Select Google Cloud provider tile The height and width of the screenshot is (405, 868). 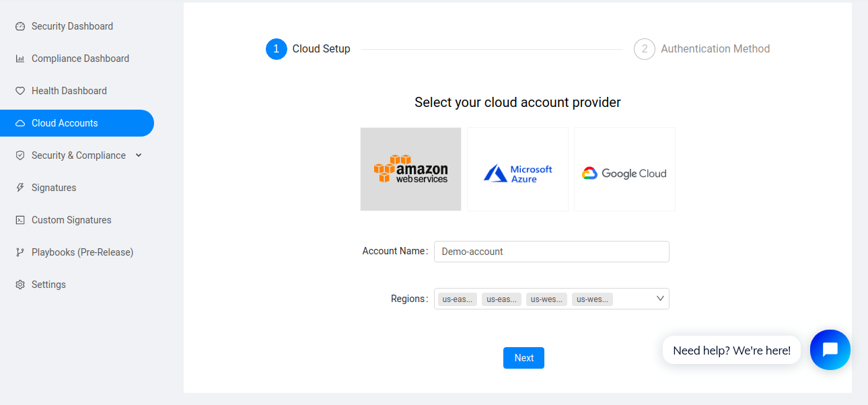click(624, 169)
